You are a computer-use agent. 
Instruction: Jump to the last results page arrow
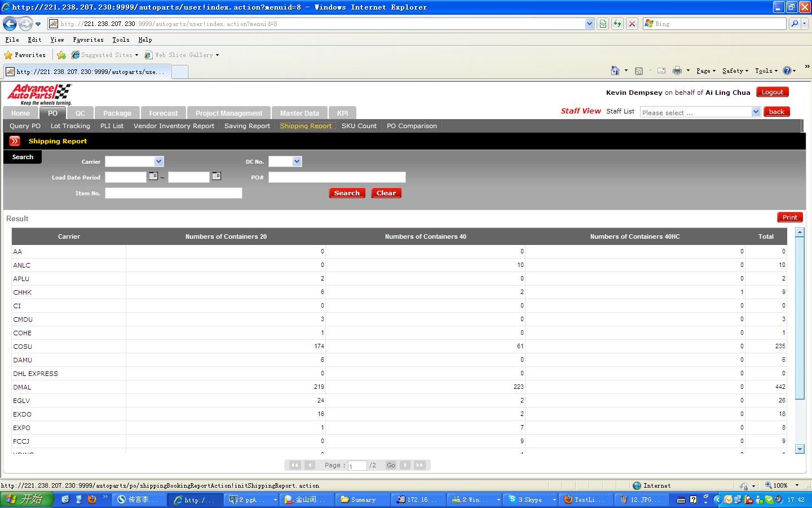pos(420,465)
